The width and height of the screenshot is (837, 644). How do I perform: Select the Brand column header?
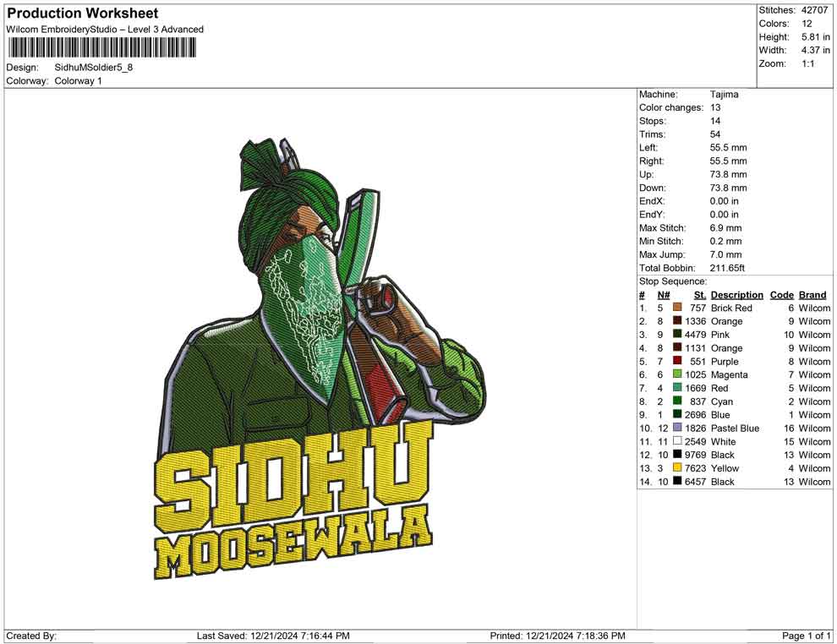pyautogui.click(x=813, y=294)
